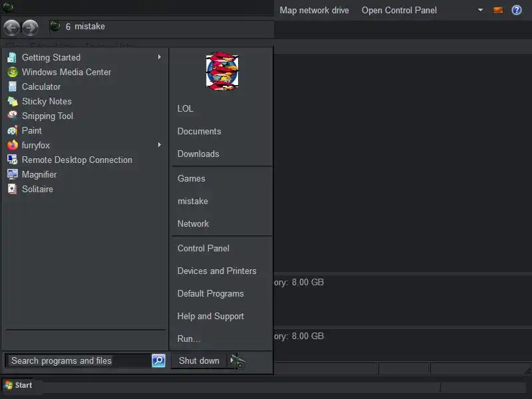Viewport: 532px width, 399px height.
Task: Open Paint palette icon
Action: 12,130
